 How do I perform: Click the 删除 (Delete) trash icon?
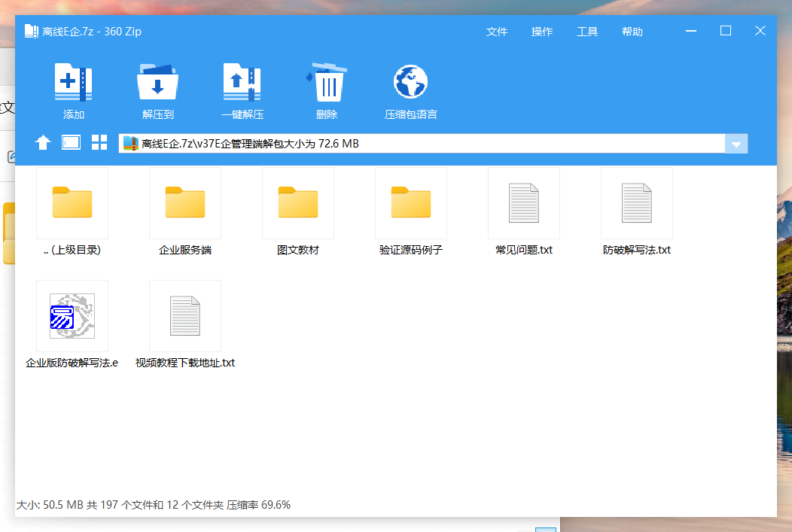327,82
